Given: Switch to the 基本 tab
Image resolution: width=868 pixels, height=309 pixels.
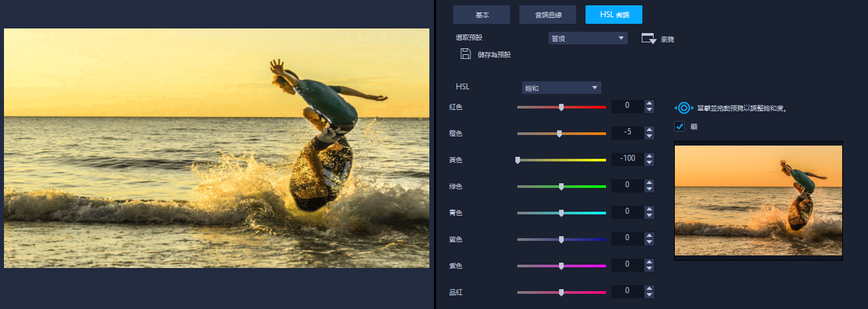Looking at the screenshot, I should point(481,15).
